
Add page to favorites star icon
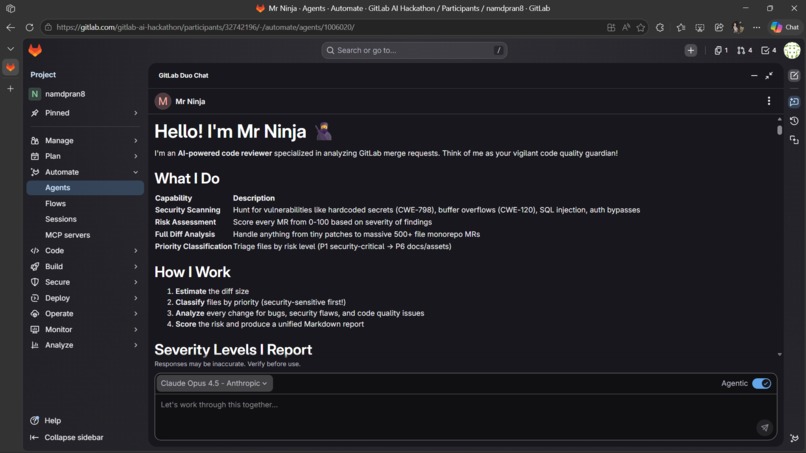click(640, 27)
